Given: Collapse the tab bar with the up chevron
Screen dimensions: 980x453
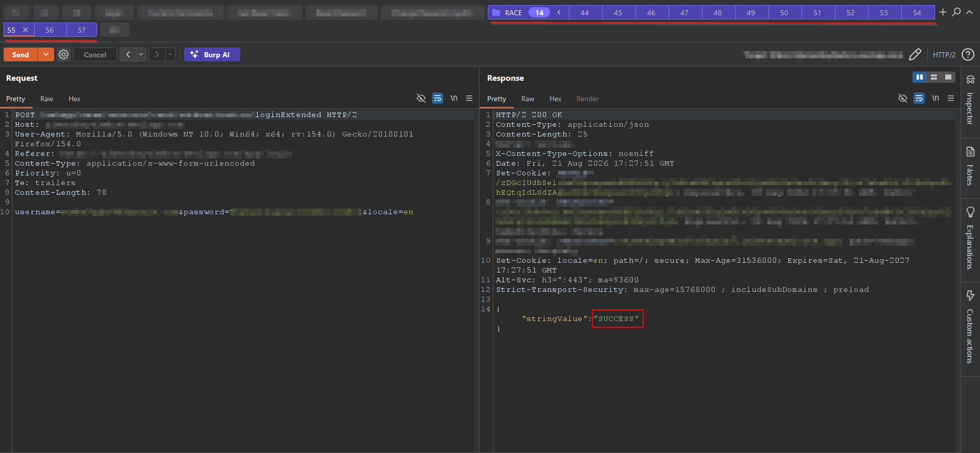Looking at the screenshot, I should tap(969, 12).
